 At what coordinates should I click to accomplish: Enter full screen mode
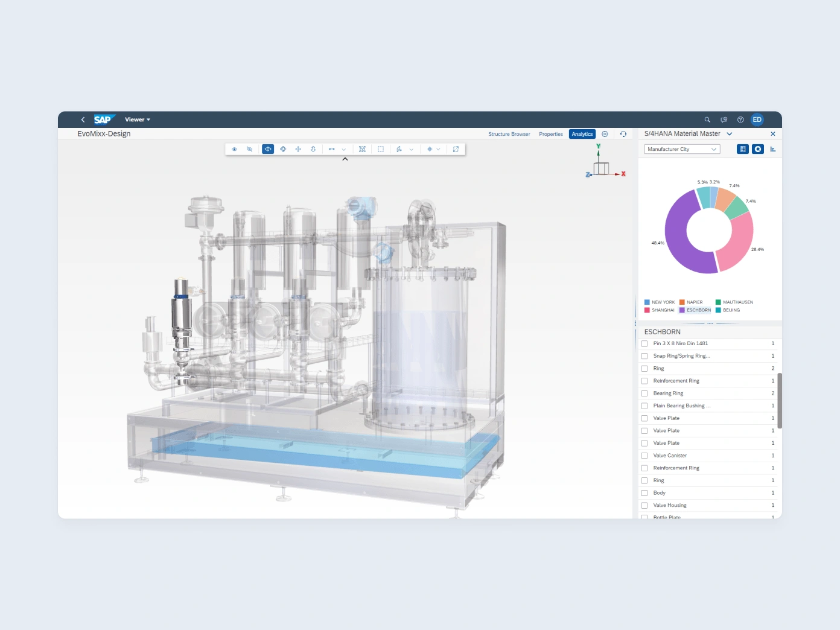point(456,149)
